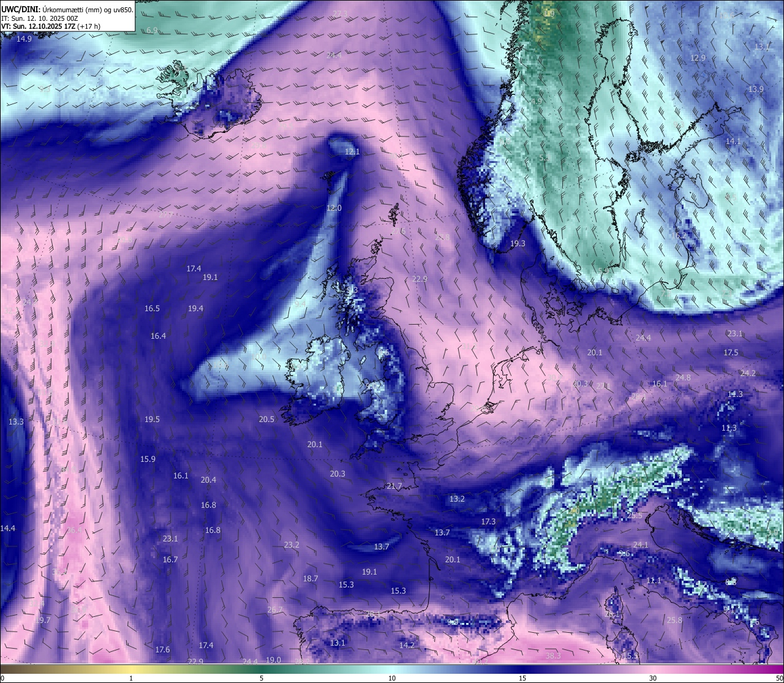Select the 16.4 value label
Image resolution: width=784 pixels, height=683 pixels.
click(158, 336)
